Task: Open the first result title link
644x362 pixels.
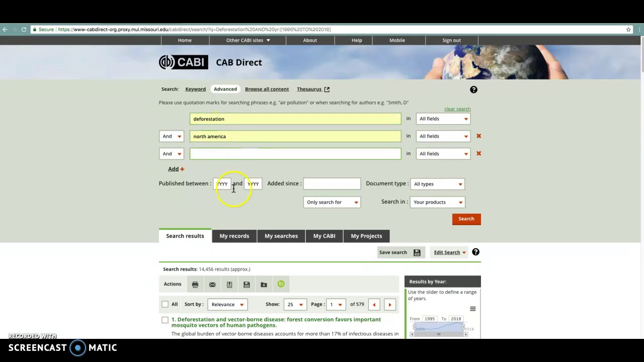Action: [x=276, y=322]
